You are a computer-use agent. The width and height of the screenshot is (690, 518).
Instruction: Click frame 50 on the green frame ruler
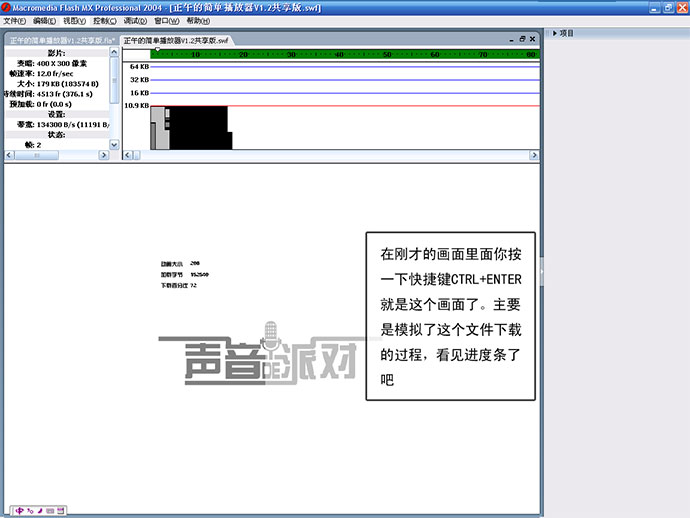click(387, 54)
